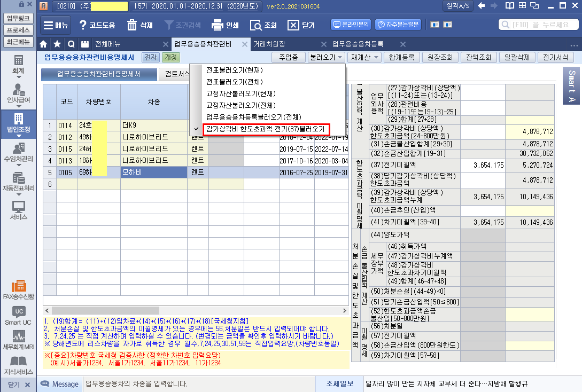Viewport: 582px width, 392px height.
Task: Click the 코드도움 help icon
Action: click(x=83, y=25)
